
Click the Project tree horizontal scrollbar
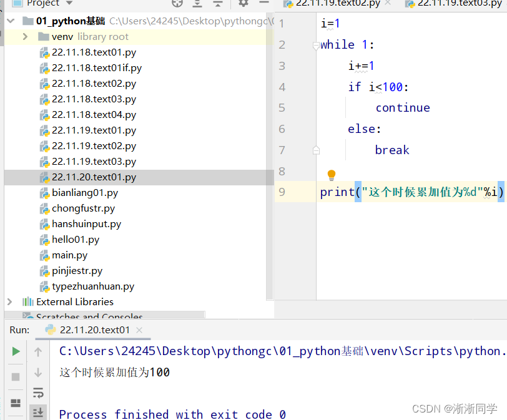[105, 315]
